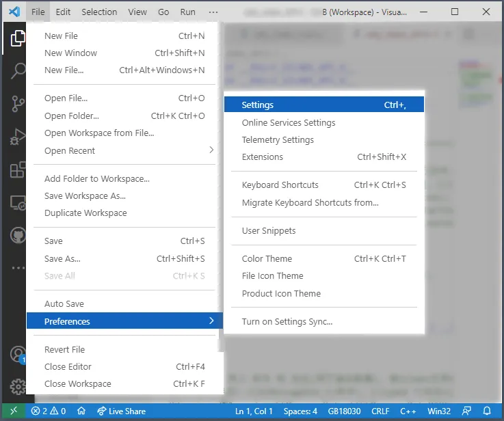Choose Revert File

point(124,349)
